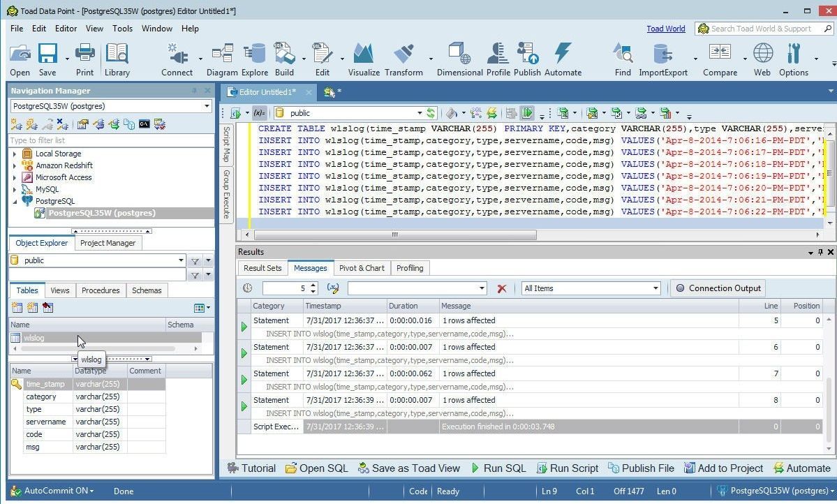Click the editor horizontal scrollbar
The image size is (837, 504).
click(394, 235)
